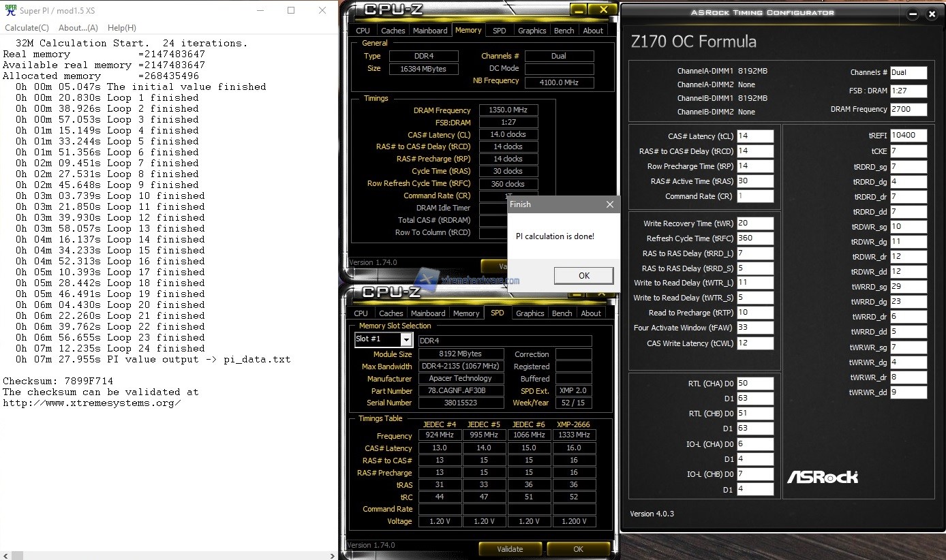The height and width of the screenshot is (560, 946).
Task: Click the Super PI horizontal scrollbar
Action: (x=168, y=555)
